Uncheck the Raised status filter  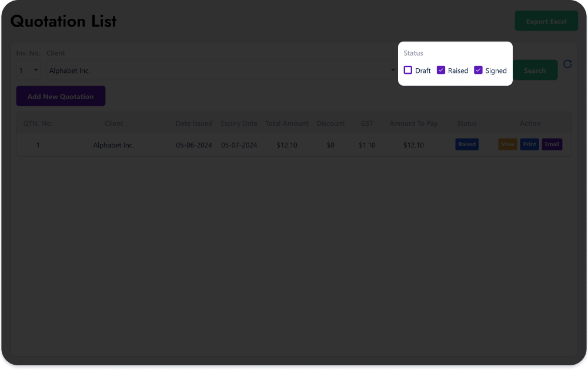[442, 70]
